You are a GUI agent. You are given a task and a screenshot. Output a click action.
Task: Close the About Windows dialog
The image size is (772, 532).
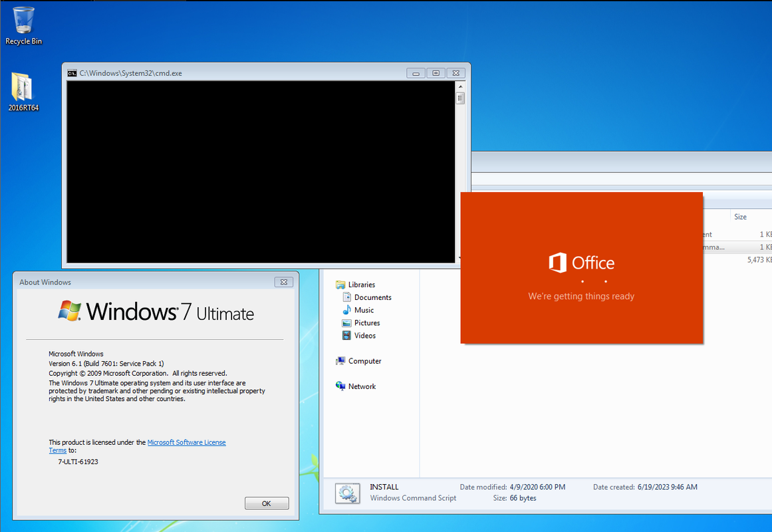click(283, 282)
